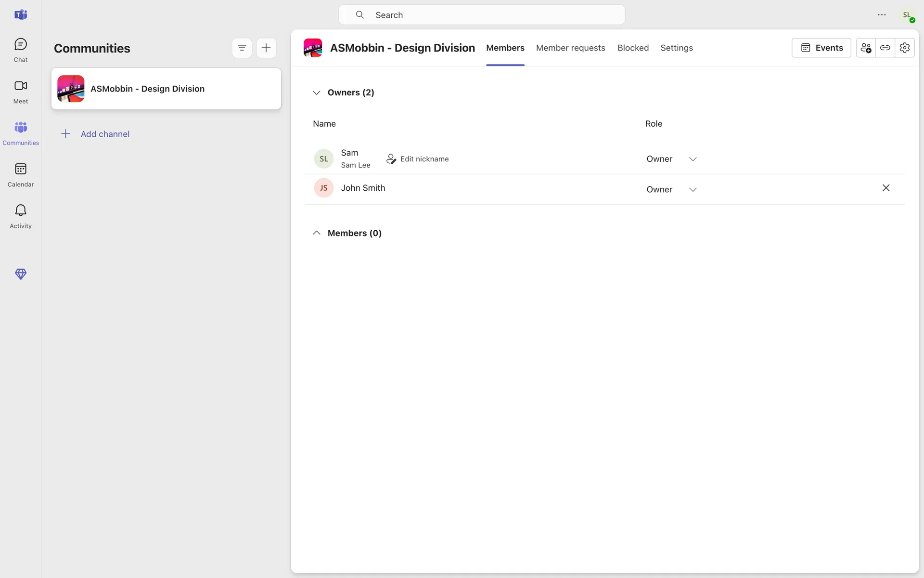Click the Events button
The height and width of the screenshot is (578, 924).
(x=821, y=48)
